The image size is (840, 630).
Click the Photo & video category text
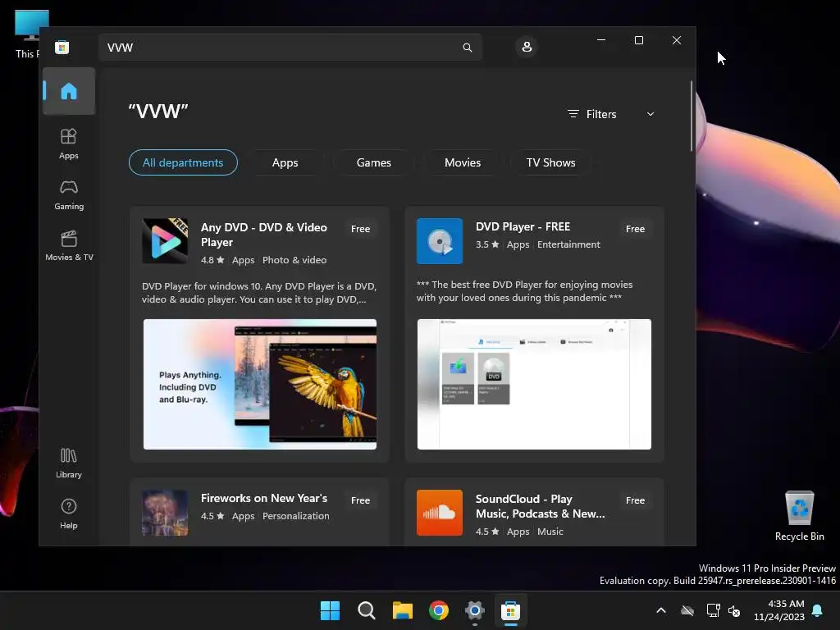[294, 260]
